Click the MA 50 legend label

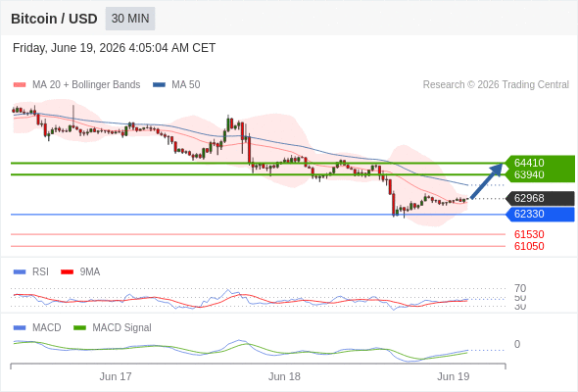tap(186, 85)
